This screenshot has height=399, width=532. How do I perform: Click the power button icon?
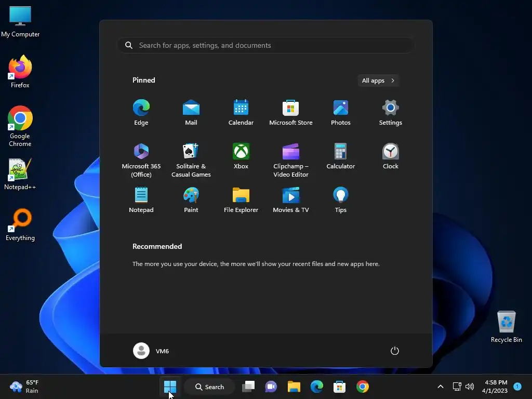click(x=395, y=351)
